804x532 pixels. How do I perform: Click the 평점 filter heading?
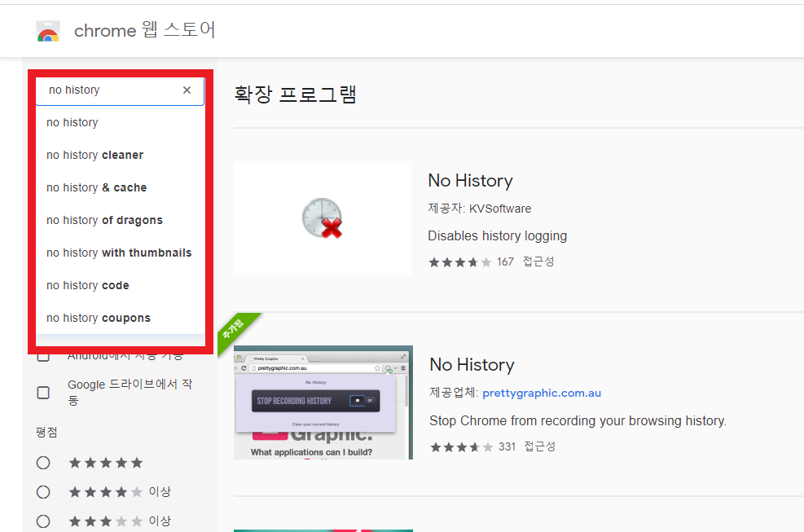point(46,432)
